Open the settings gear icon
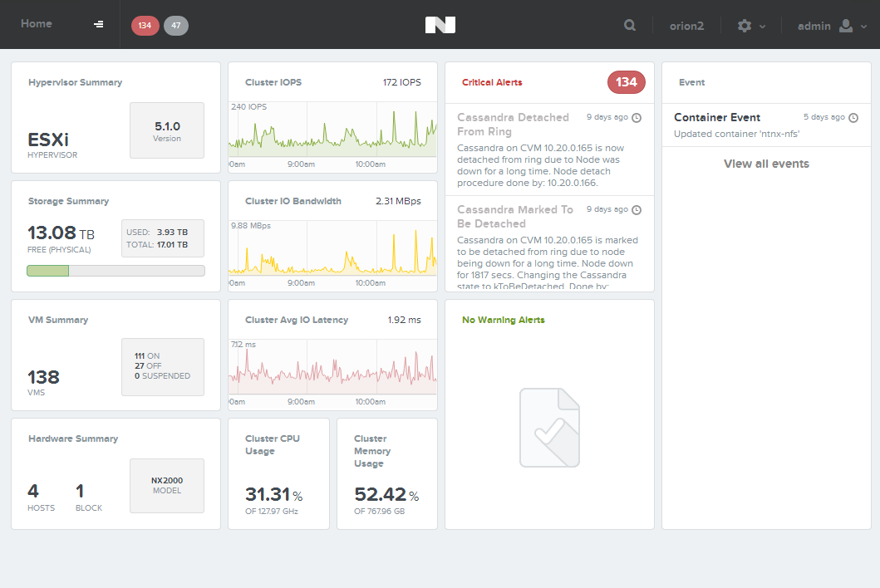 745,26
